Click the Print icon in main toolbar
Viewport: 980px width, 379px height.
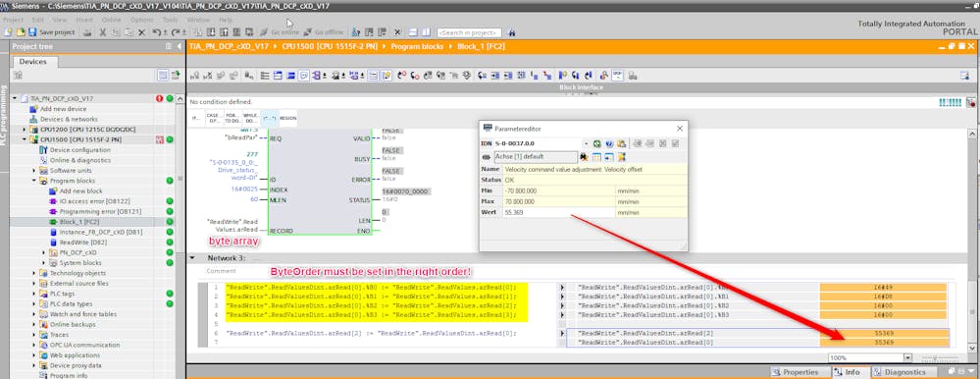88,31
